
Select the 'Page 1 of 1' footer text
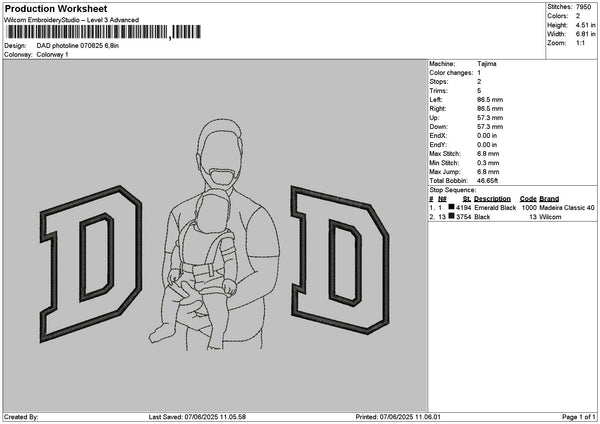[579, 417]
